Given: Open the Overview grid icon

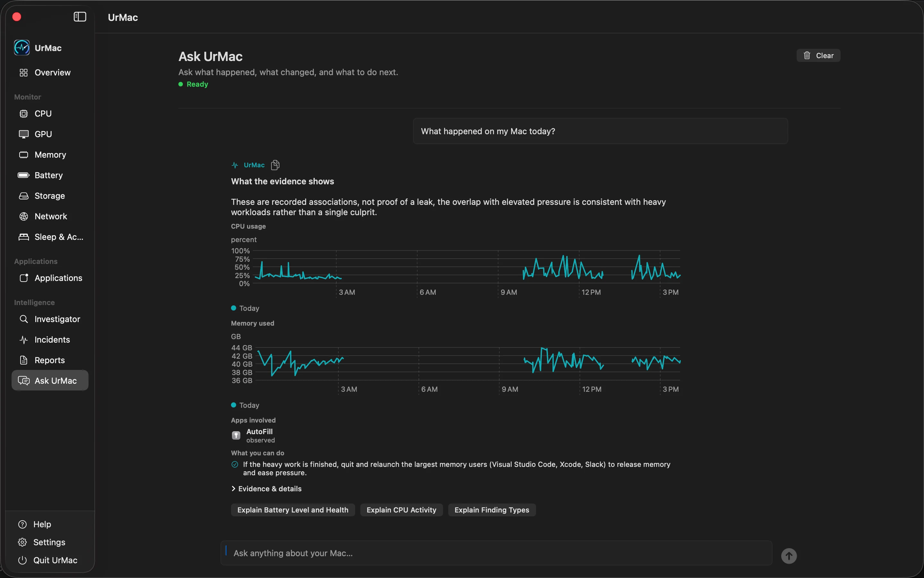Looking at the screenshot, I should coord(24,73).
